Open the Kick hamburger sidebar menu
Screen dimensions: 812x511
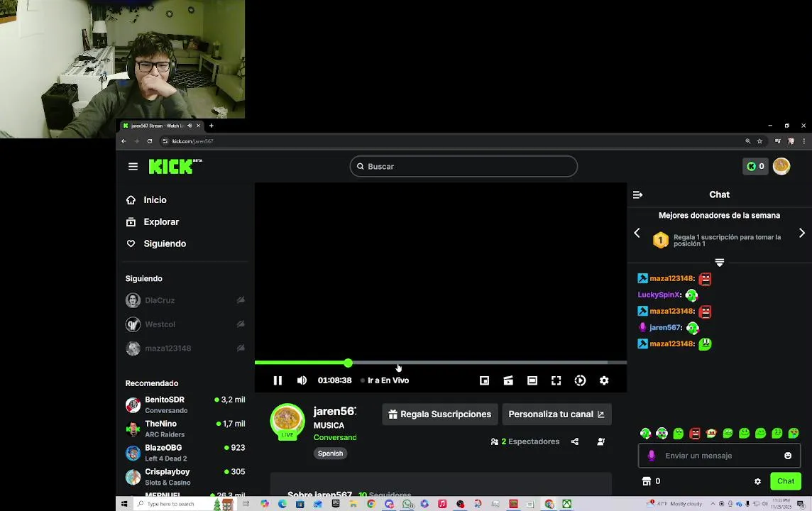(x=133, y=166)
